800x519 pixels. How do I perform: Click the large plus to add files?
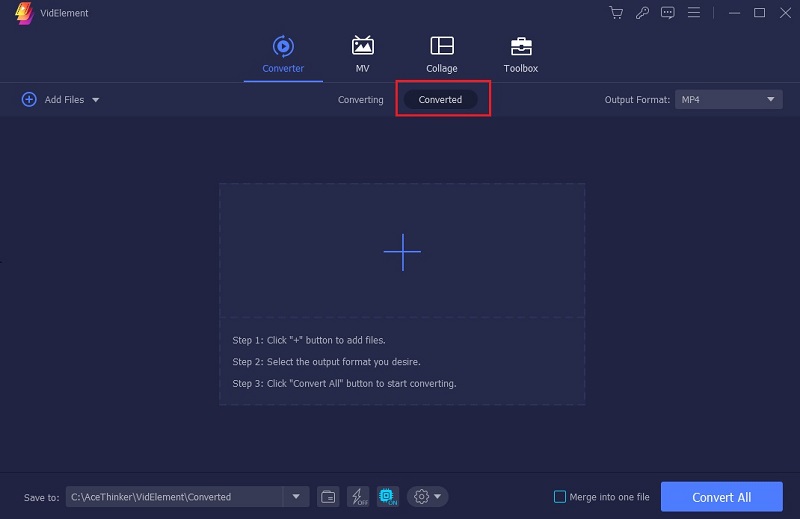click(x=402, y=252)
